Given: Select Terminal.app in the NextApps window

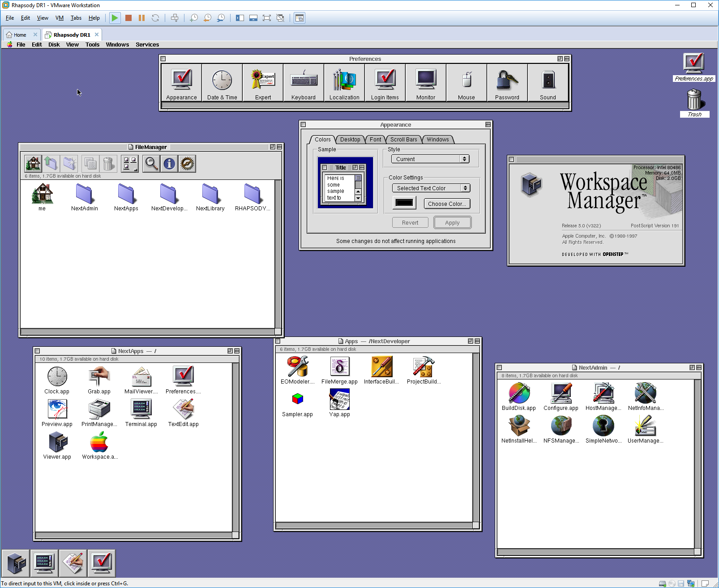Looking at the screenshot, I should [141, 413].
